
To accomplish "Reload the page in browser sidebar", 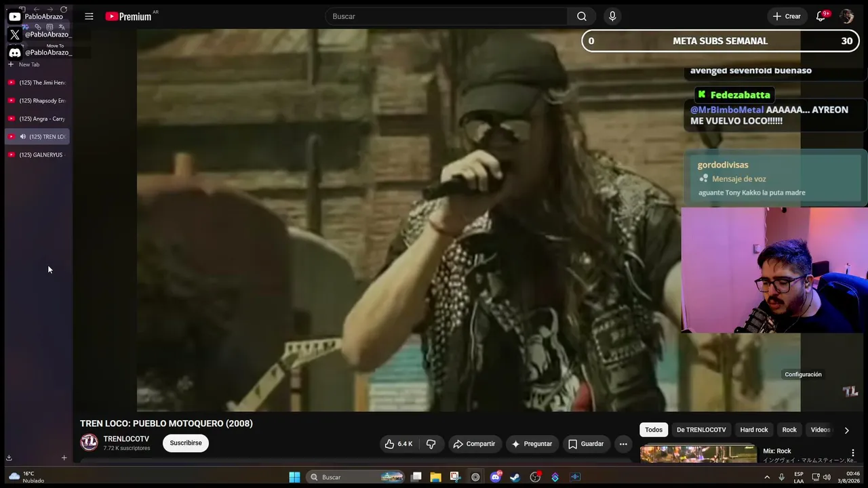I will (x=64, y=9).
